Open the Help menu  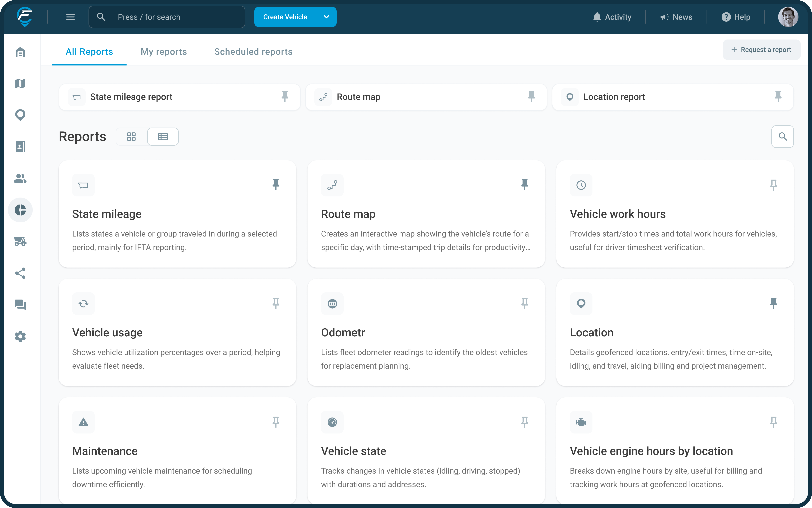click(736, 17)
